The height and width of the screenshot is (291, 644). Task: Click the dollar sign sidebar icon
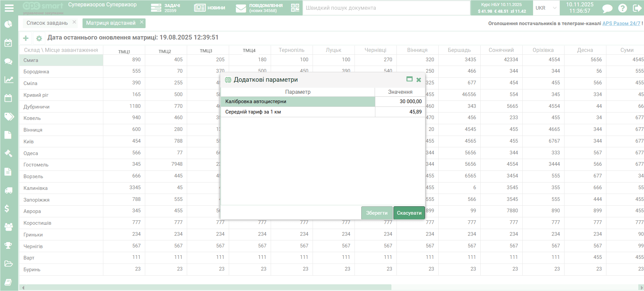point(7,209)
